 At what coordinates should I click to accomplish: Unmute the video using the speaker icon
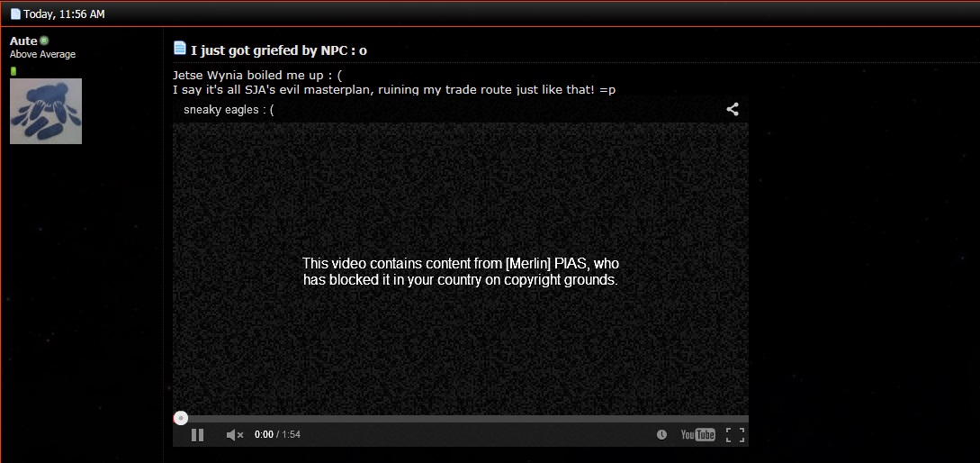(234, 434)
